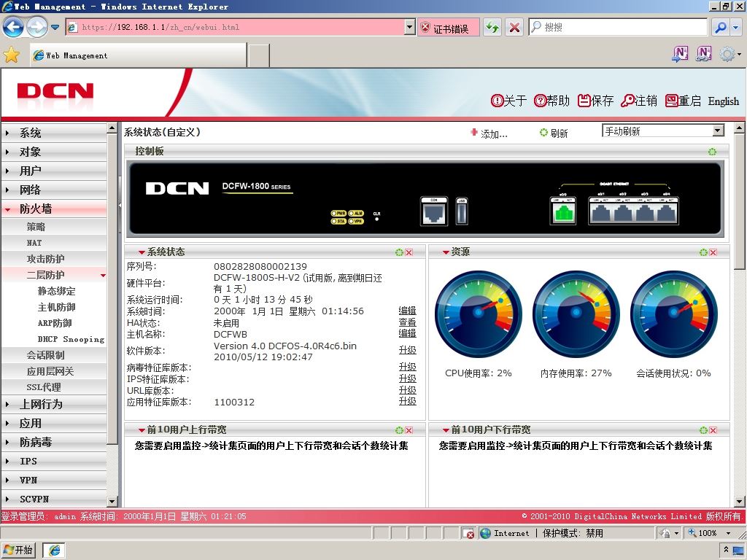Viewport: 747px width, 560px height.
Task: Click the 内存使用率 gauge
Action: coord(576,314)
